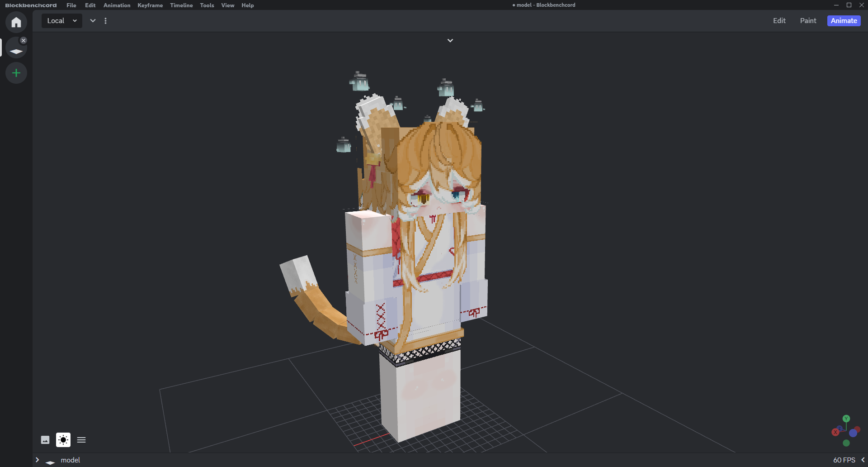The height and width of the screenshot is (467, 868).
Task: Toggle right sidebar with status bar arrow
Action: 863,460
